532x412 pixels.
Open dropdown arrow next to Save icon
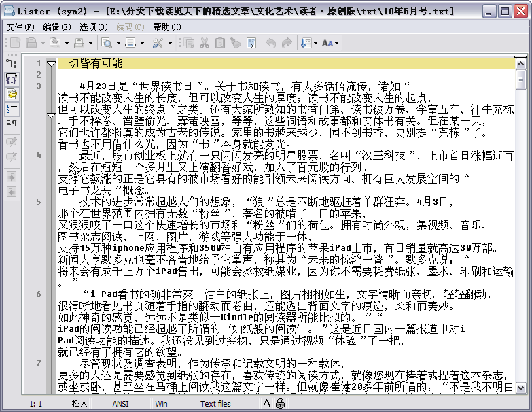click(43, 43)
